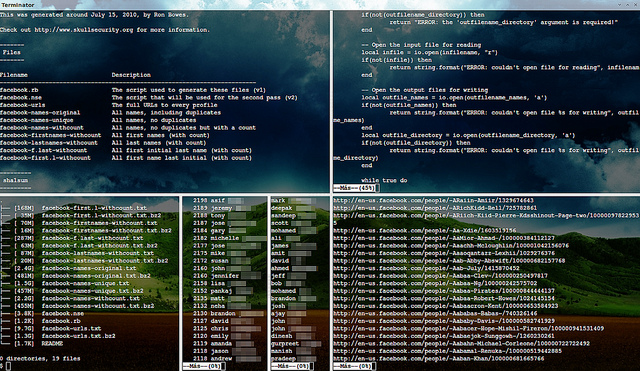Select [1.2K] facebook.rb in tree listing
Image resolution: width=640 pixels, height=371 pixels.
point(47,321)
